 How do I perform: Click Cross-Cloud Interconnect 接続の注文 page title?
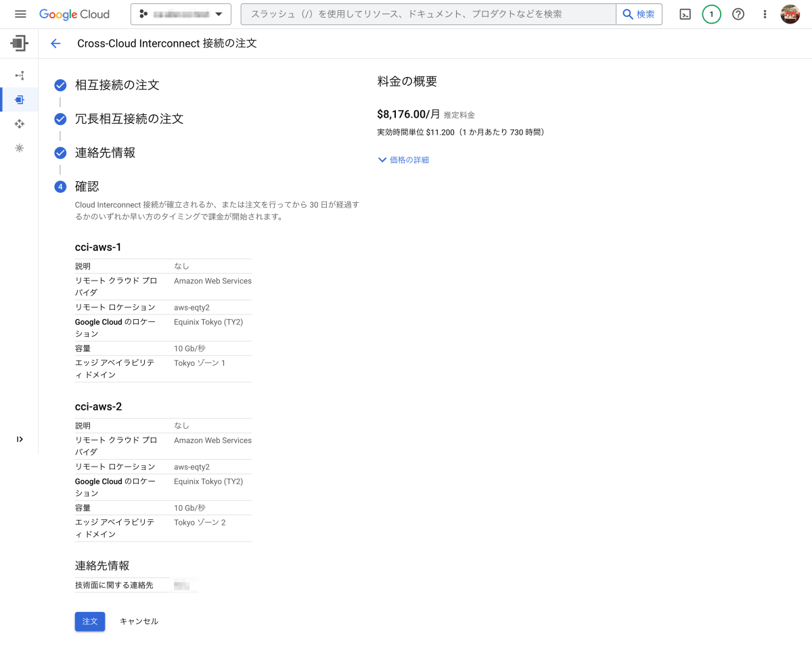pos(167,43)
